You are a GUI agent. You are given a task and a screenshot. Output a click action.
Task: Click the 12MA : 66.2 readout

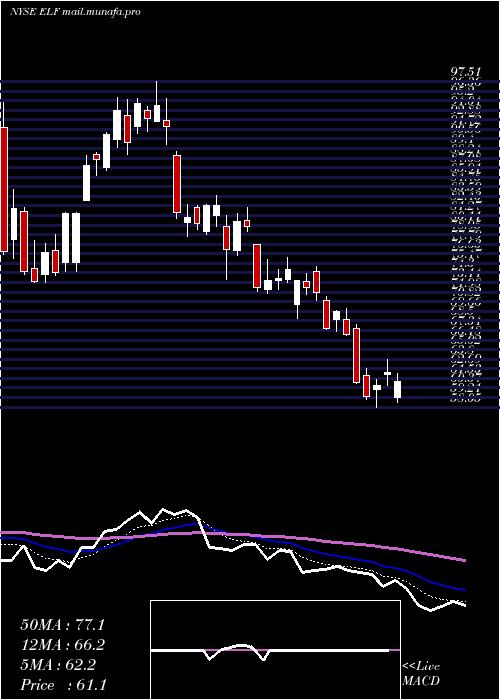tap(63, 645)
